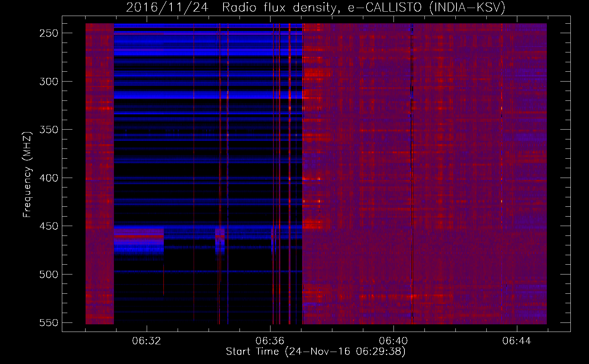The height and width of the screenshot is (364, 589).
Task: Click the 400 frequency tick label
Action: coord(49,178)
